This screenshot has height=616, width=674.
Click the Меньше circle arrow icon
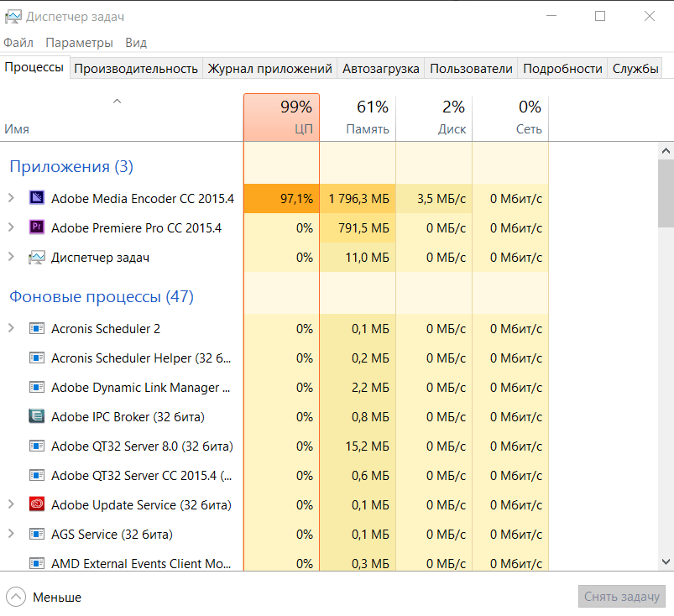tap(16, 597)
